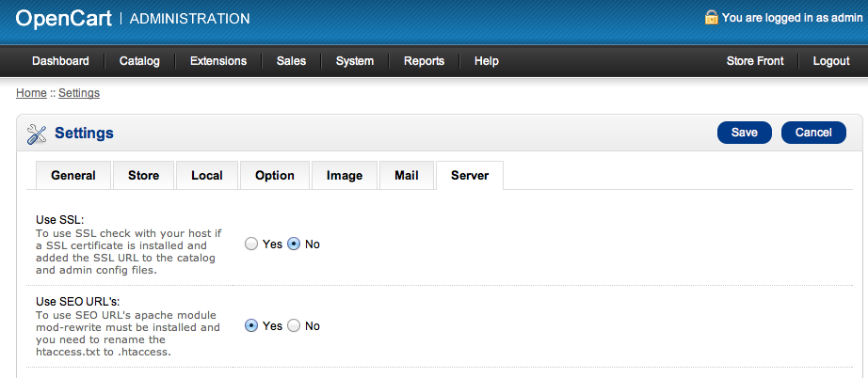Open the Help menu
The image size is (868, 378).
[x=486, y=61]
